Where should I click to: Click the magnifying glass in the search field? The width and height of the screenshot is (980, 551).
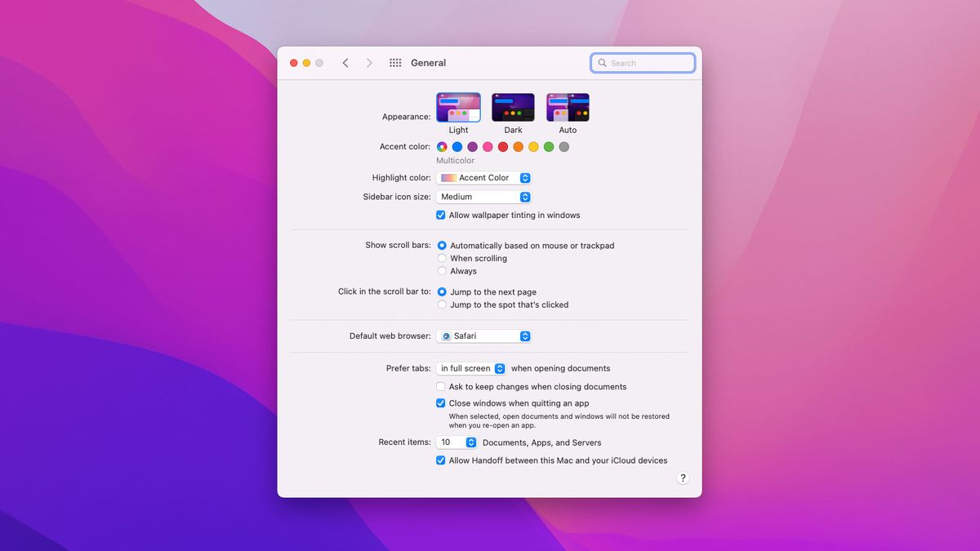point(602,63)
